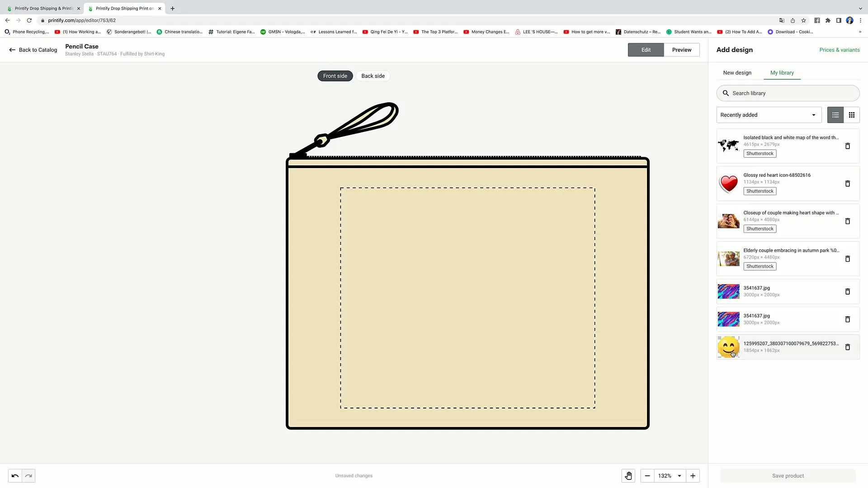Click Save product button

(x=788, y=475)
